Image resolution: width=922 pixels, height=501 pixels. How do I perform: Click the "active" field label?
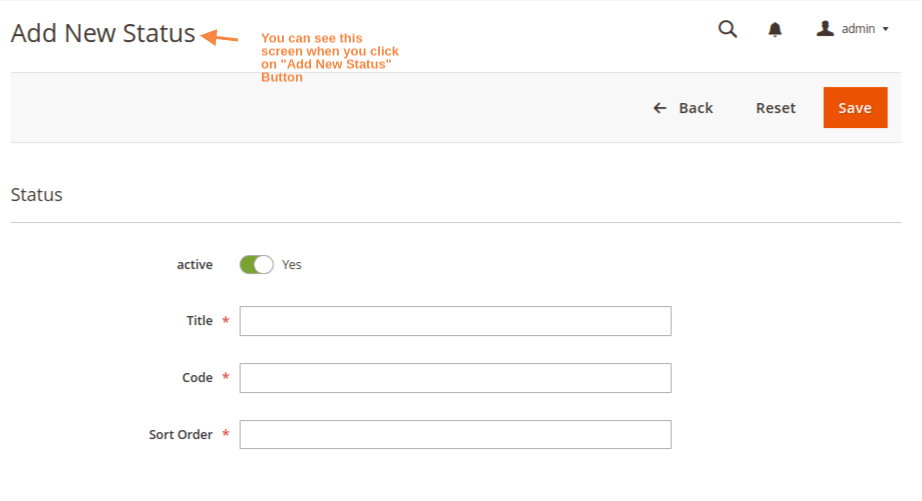point(195,265)
